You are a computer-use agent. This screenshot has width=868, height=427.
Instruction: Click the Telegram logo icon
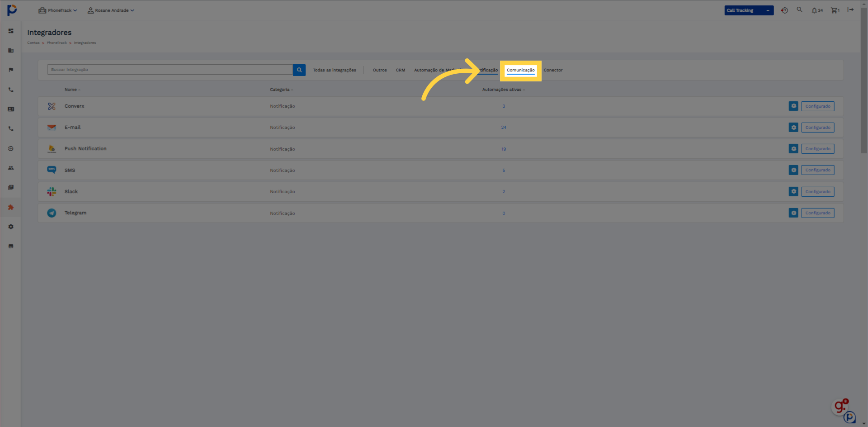pos(52,213)
